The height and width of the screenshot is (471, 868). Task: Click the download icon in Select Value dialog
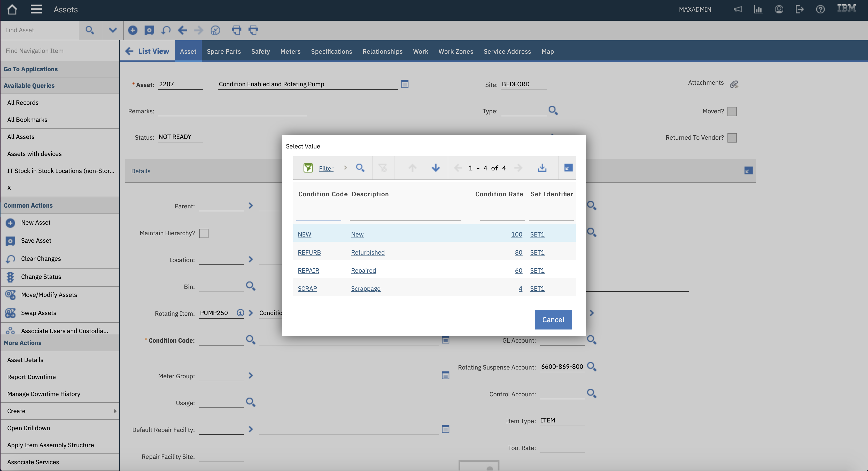(542, 168)
